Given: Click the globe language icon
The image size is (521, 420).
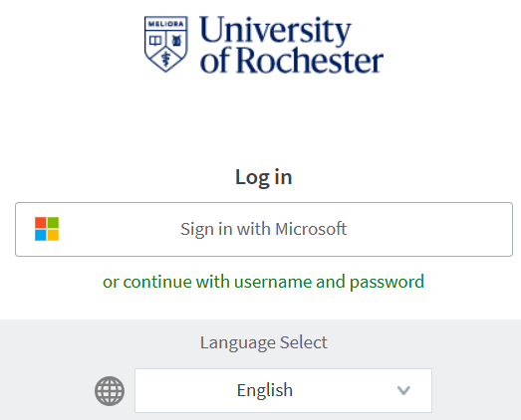Looking at the screenshot, I should pos(110,391).
